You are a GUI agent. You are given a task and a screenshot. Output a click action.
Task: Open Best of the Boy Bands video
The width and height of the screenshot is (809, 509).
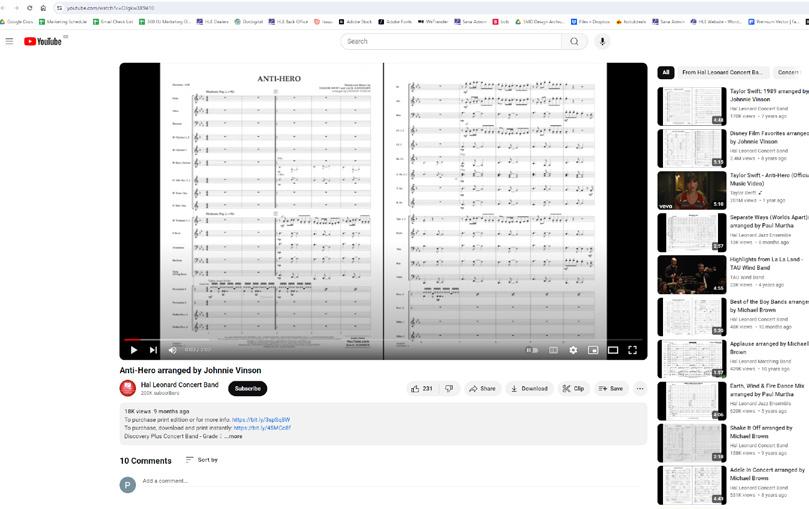tap(692, 317)
